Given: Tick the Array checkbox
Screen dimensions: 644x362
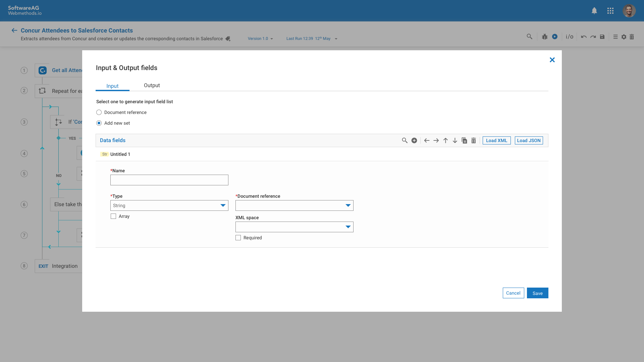Looking at the screenshot, I should tap(113, 216).
